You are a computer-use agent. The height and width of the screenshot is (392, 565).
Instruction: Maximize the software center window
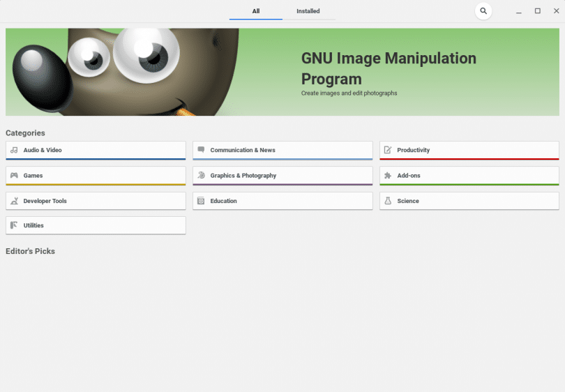(x=537, y=11)
